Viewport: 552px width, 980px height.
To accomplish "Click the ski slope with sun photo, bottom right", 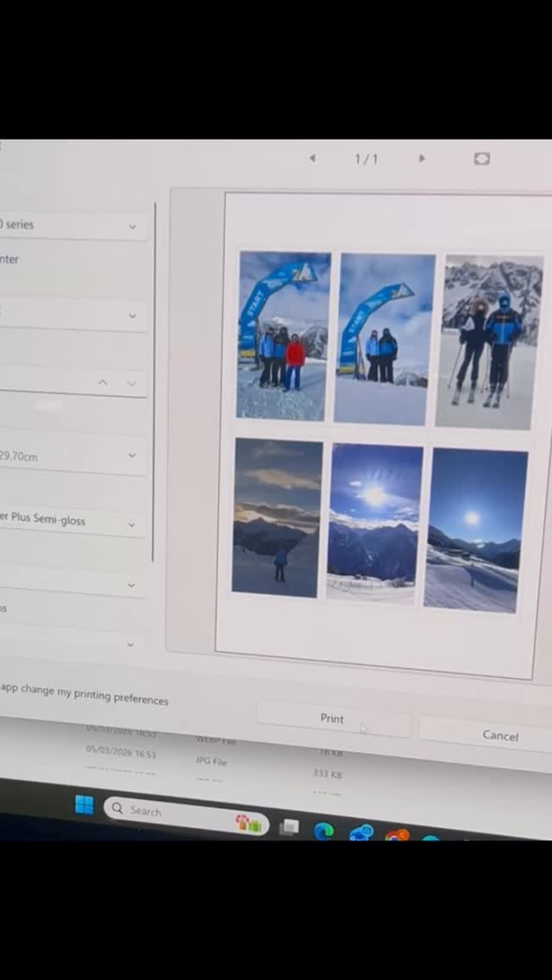I will (475, 530).
